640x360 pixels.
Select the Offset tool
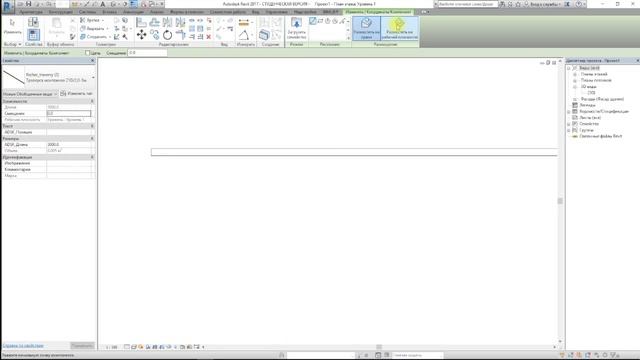click(x=154, y=22)
